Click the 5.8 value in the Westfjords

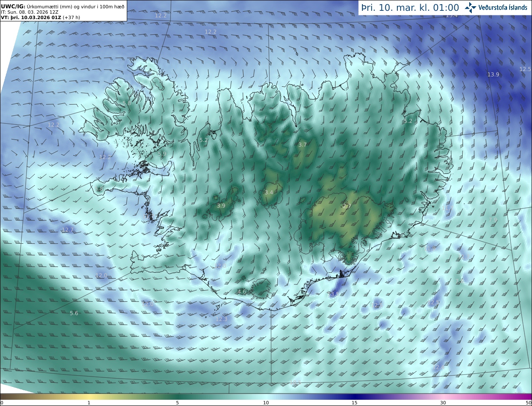tap(127, 103)
